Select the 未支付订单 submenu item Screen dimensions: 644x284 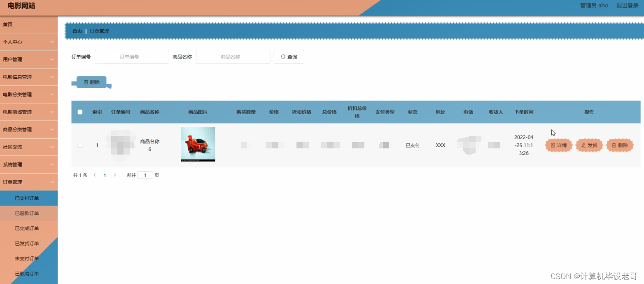click(x=29, y=259)
